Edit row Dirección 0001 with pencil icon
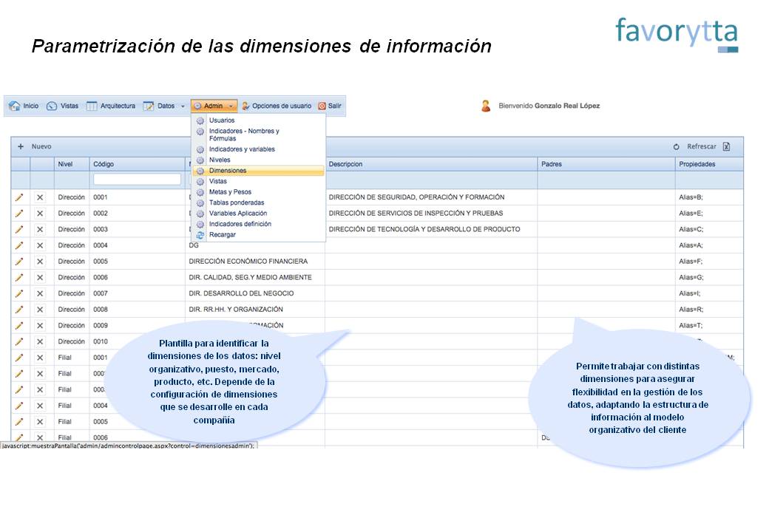Image resolution: width=769 pixels, height=532 pixels. (19, 197)
